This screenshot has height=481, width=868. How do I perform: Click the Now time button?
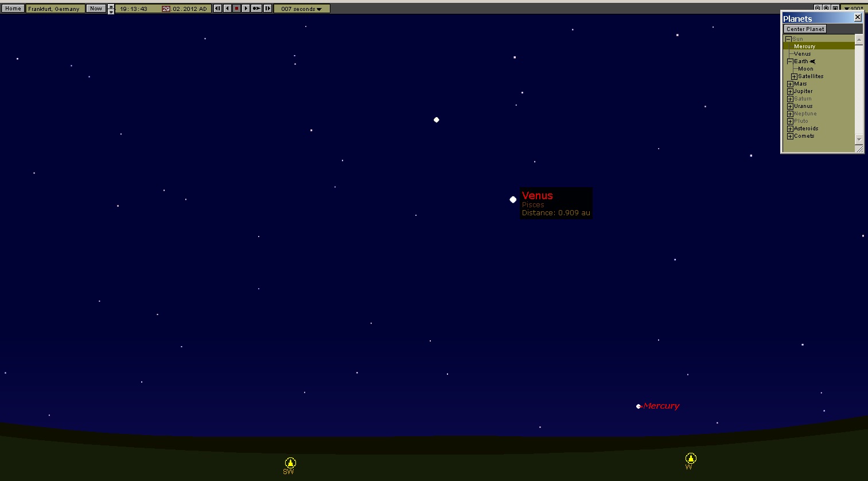(x=96, y=9)
